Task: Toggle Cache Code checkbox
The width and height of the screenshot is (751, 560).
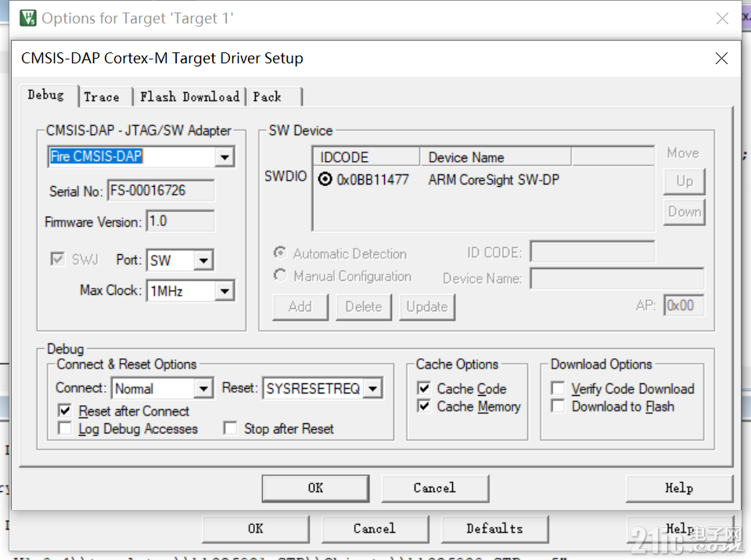Action: click(x=424, y=388)
